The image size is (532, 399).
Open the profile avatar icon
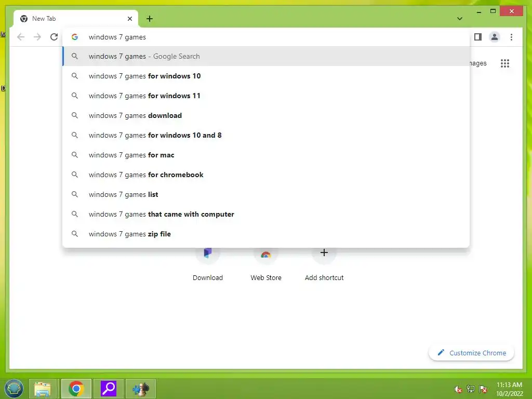click(495, 37)
